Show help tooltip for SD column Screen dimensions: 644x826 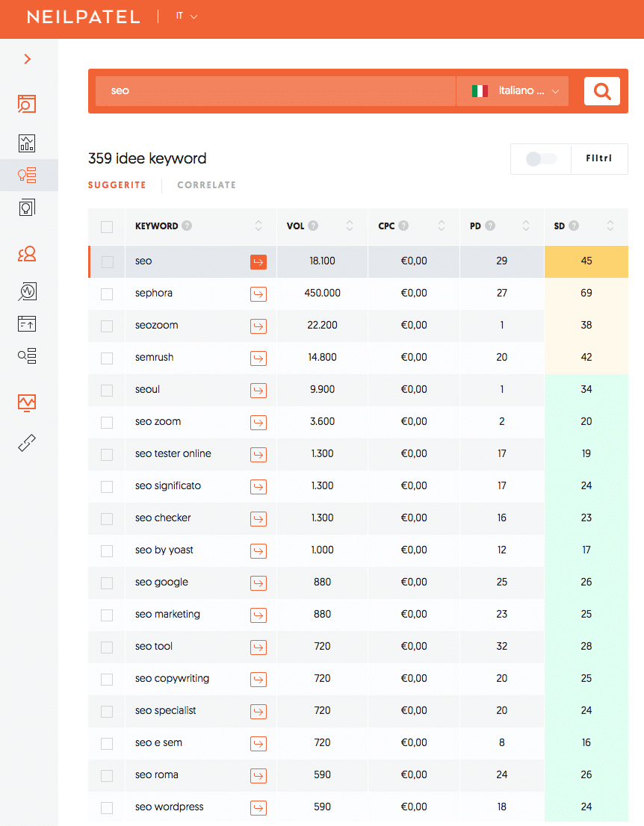(x=574, y=226)
